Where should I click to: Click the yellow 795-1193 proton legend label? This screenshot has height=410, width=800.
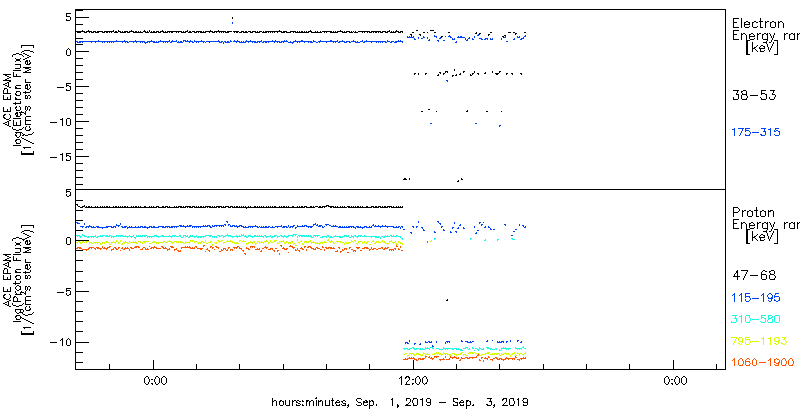(759, 341)
